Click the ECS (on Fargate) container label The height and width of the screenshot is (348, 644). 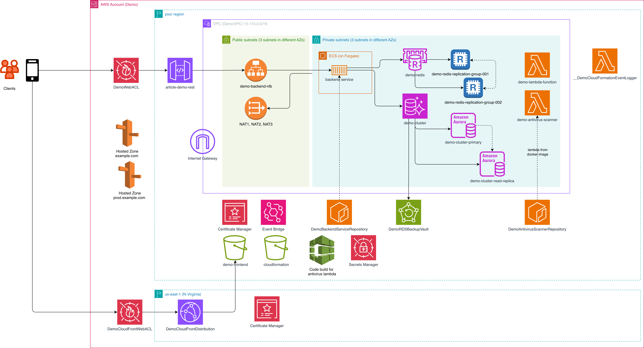(344, 56)
